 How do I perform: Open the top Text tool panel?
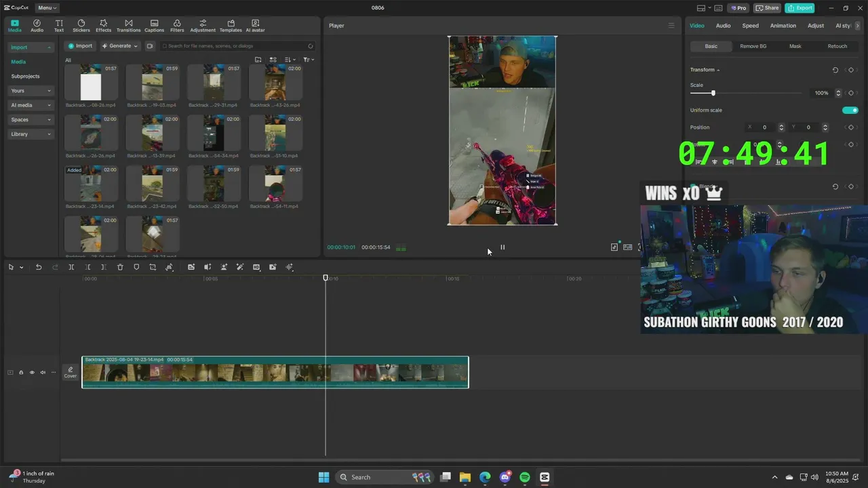tap(59, 26)
